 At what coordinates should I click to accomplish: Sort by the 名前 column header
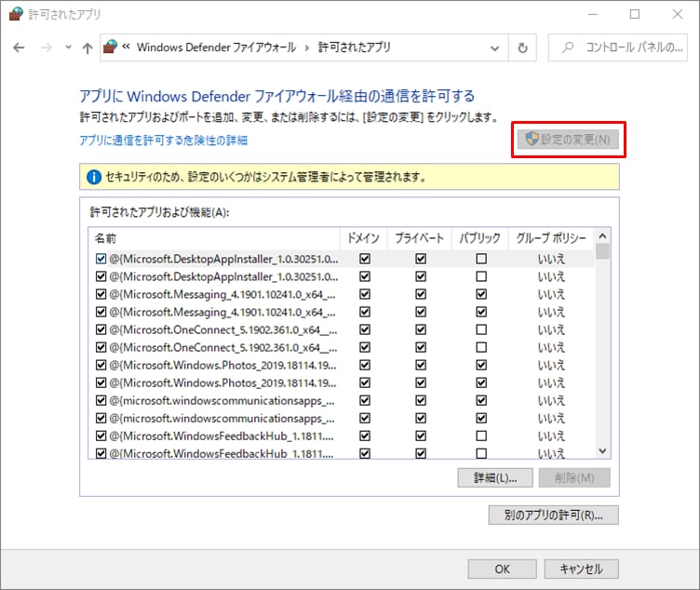click(214, 238)
